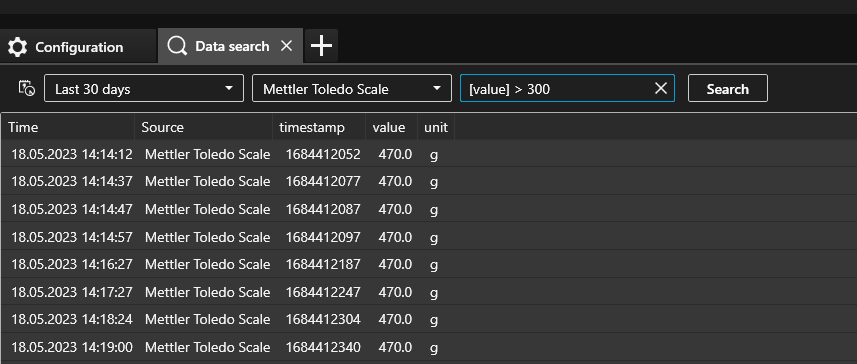Click timestamp cell 1684412187
Image resolution: width=857 pixels, height=364 pixels.
(x=323, y=264)
